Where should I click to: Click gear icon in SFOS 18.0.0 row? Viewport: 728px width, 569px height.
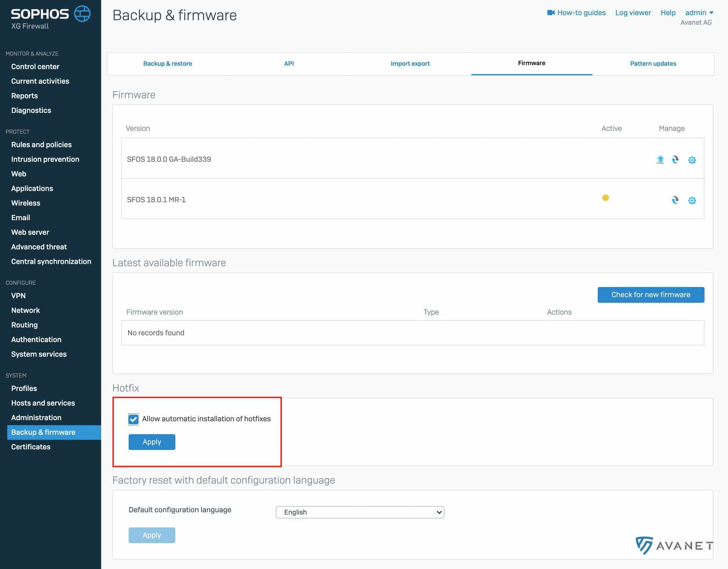pos(692,160)
